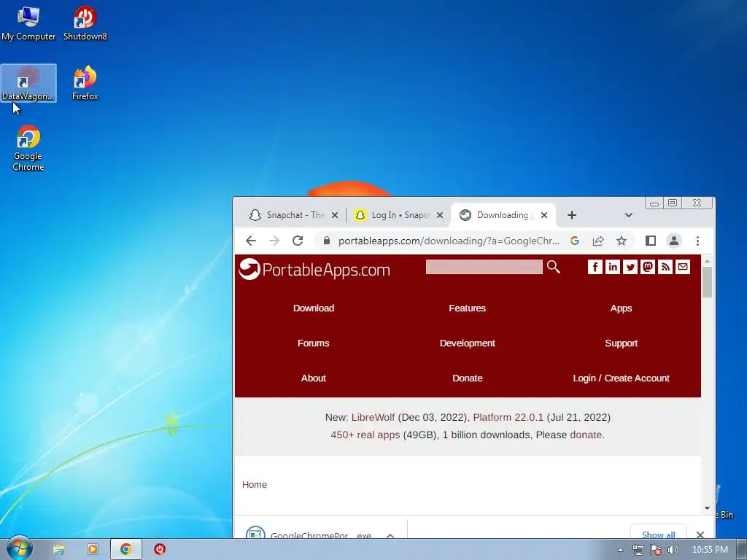Reload the PortableApps page
The image size is (747, 560).
pos(298,241)
